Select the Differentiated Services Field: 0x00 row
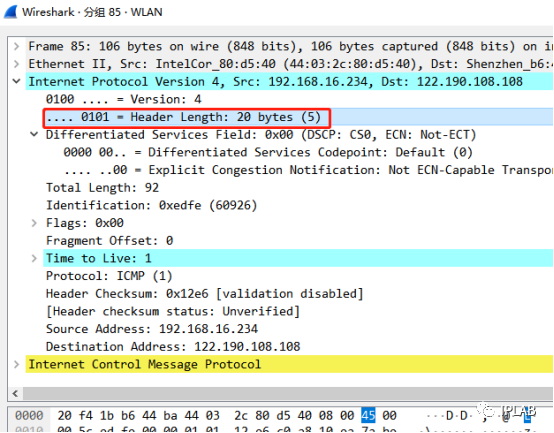554x433 pixels. tap(298, 135)
